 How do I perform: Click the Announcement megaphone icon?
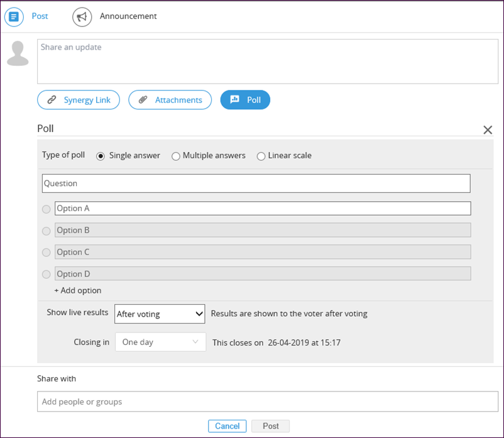82,17
